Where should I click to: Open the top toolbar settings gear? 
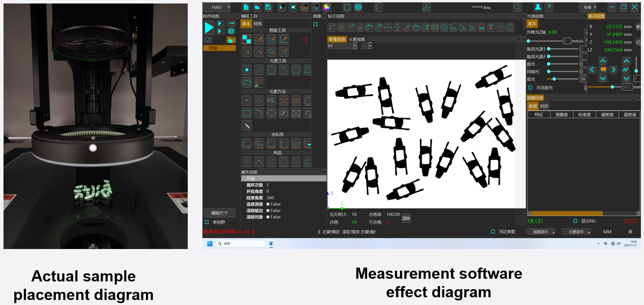pos(358,7)
